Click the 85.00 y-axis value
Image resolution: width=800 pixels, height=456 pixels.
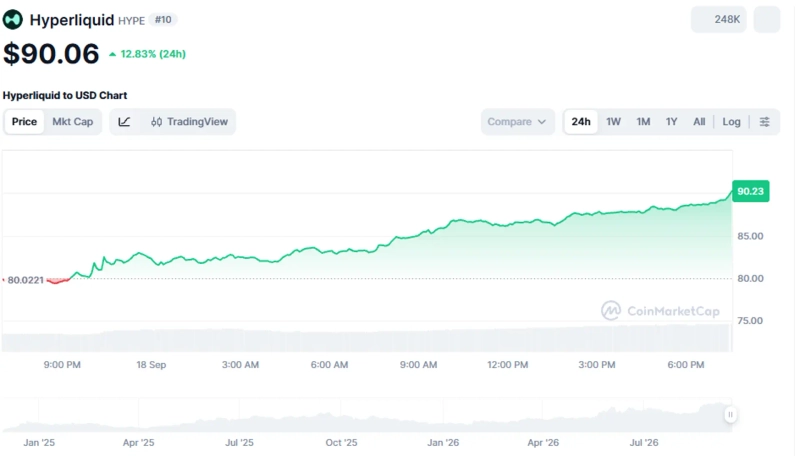point(750,236)
